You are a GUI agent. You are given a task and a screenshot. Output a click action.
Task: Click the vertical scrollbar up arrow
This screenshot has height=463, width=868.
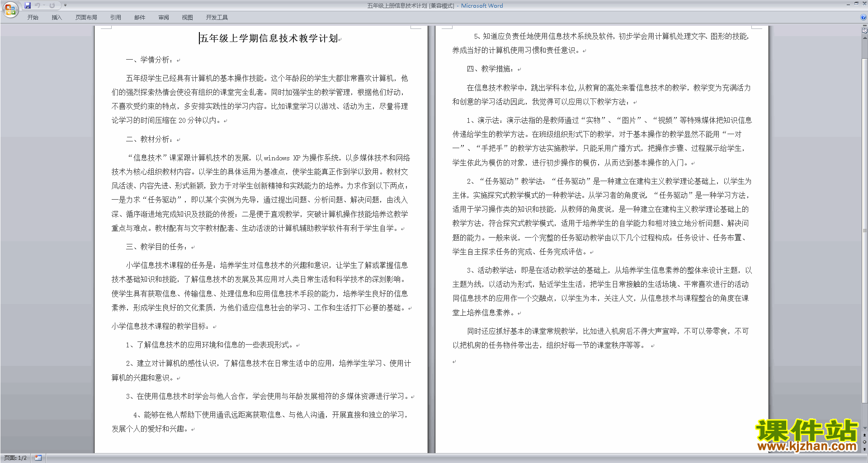(864, 38)
